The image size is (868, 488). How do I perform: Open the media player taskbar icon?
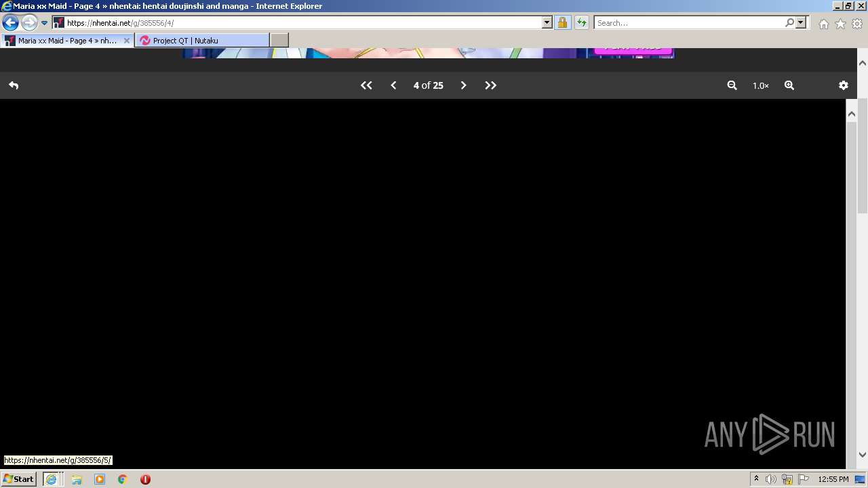pyautogui.click(x=100, y=479)
